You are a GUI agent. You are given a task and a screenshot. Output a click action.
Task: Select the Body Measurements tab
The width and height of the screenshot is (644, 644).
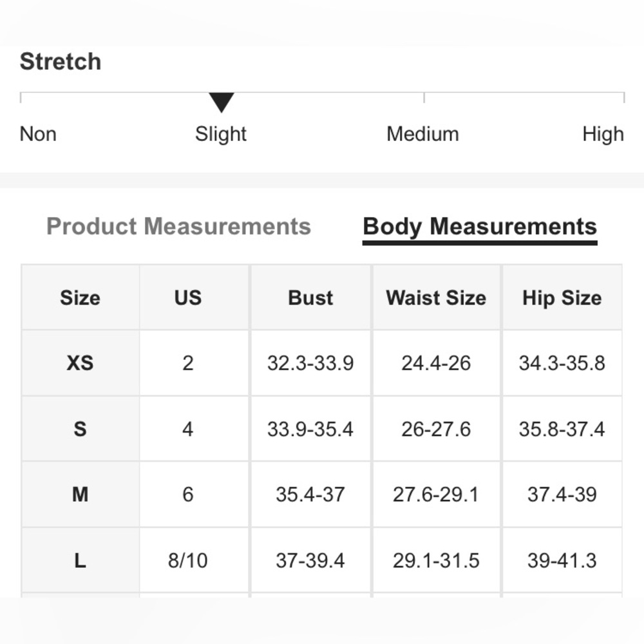480,227
